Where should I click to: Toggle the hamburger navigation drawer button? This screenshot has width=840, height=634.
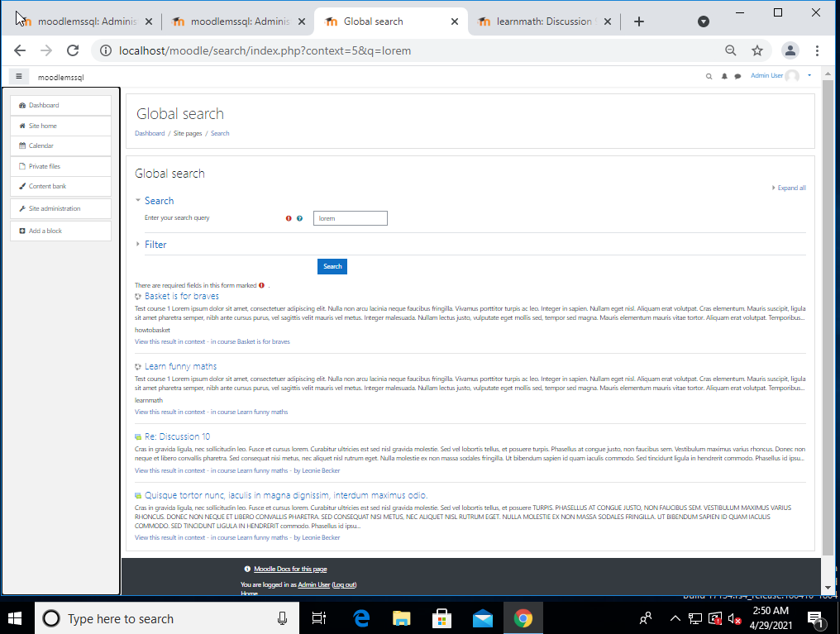coord(19,77)
